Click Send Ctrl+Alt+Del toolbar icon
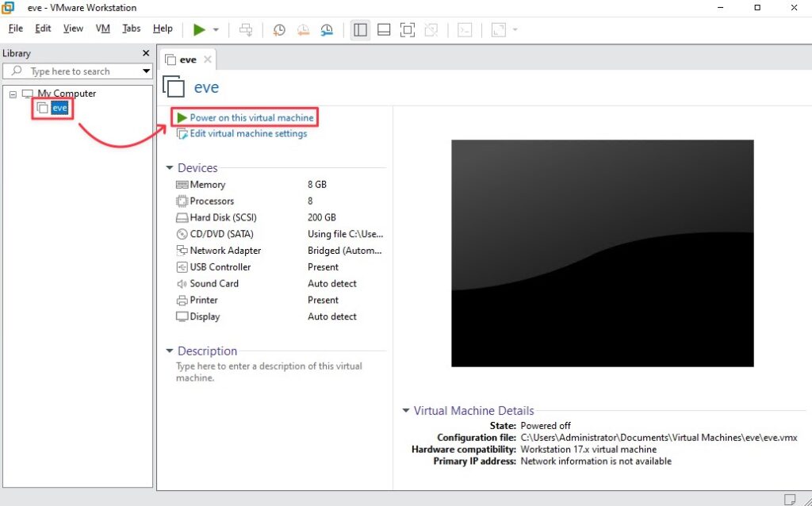The width and height of the screenshot is (812, 506). click(x=246, y=30)
